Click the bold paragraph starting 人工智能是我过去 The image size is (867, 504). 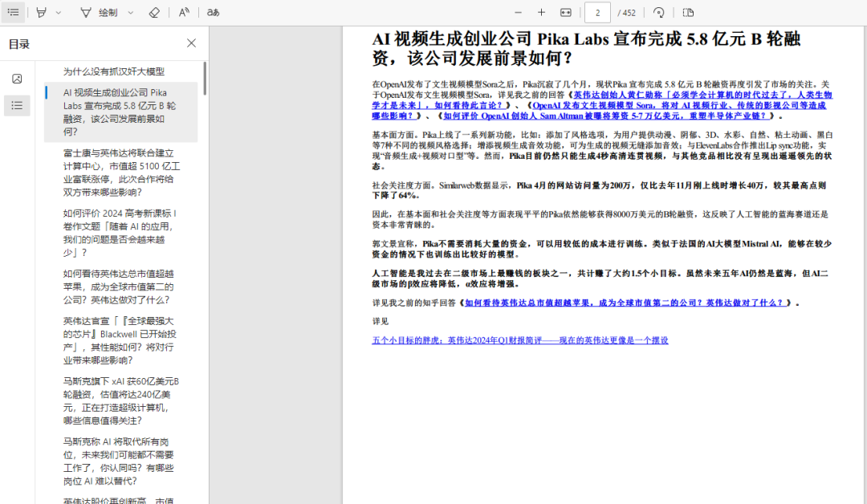(600, 278)
